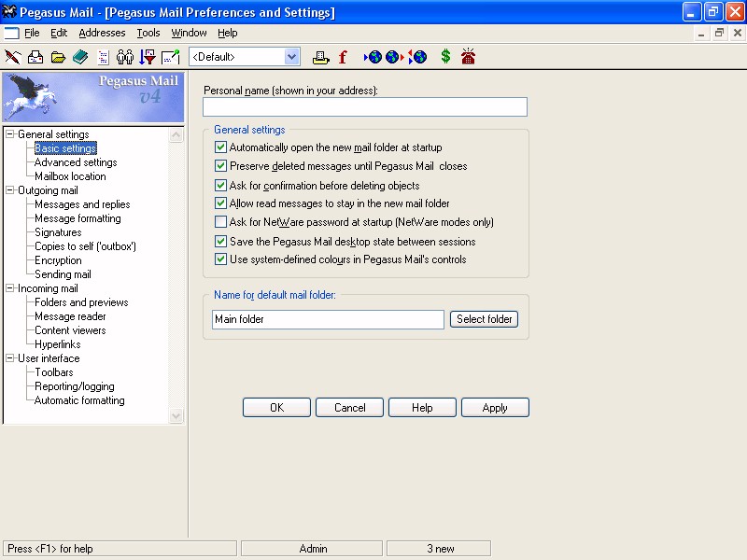Select Toolbars in the tree

[54, 372]
